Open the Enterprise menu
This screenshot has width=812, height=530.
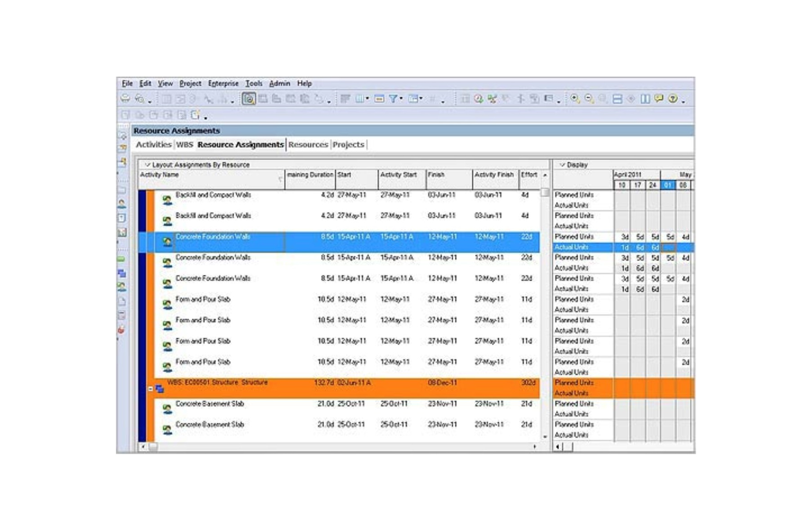[223, 84]
